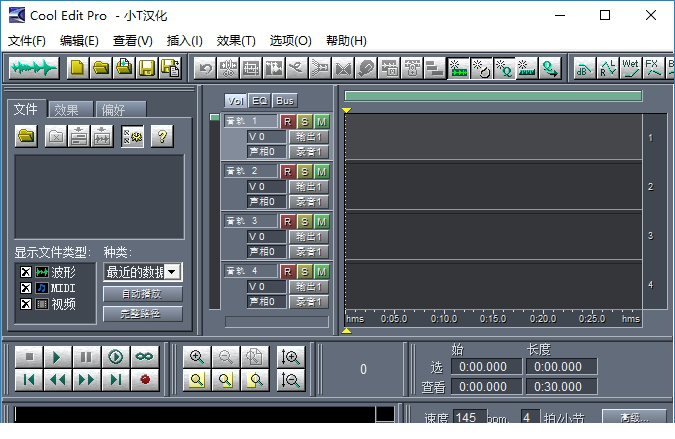The height and width of the screenshot is (439, 675).
Task: Open the 帮助(H) menu
Action: point(346,41)
